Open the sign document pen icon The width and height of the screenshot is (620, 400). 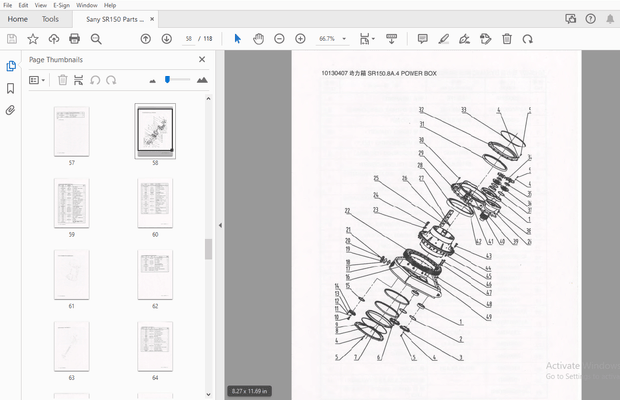coord(464,39)
